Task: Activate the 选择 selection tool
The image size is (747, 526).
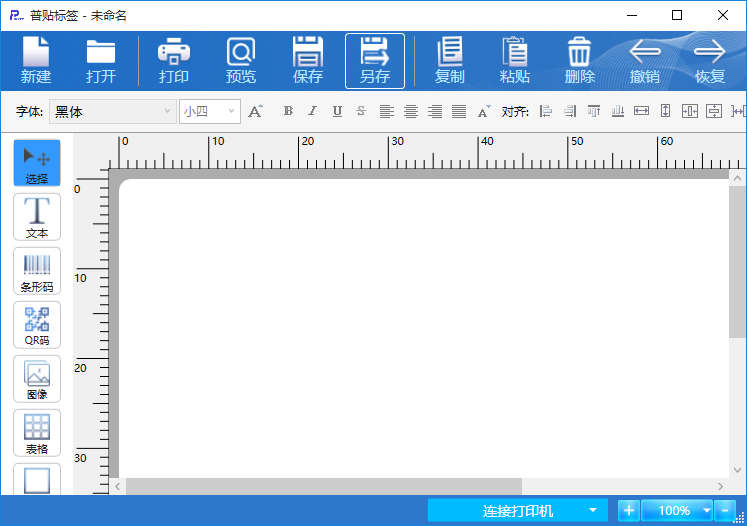Action: (x=37, y=163)
